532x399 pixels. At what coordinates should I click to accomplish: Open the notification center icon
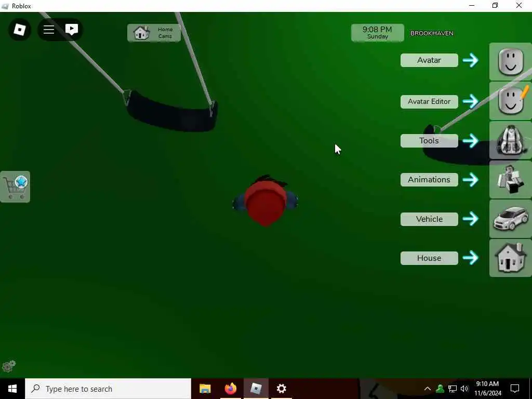[x=515, y=389]
